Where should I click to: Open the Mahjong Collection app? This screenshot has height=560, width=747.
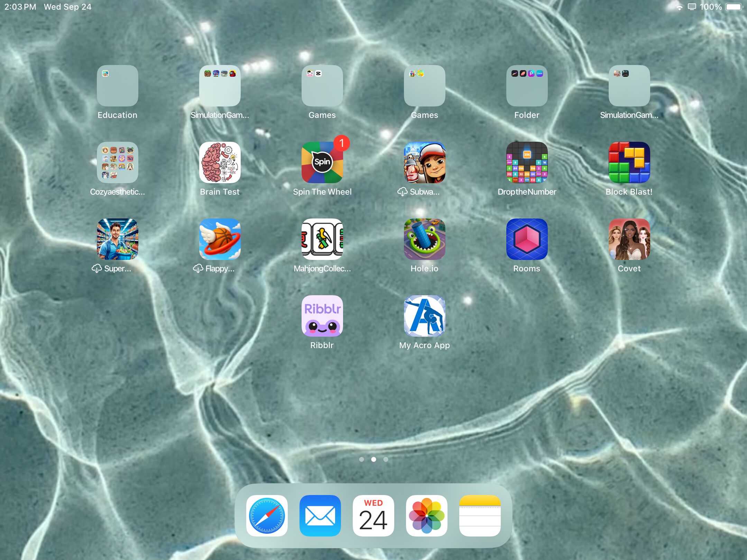point(322,239)
